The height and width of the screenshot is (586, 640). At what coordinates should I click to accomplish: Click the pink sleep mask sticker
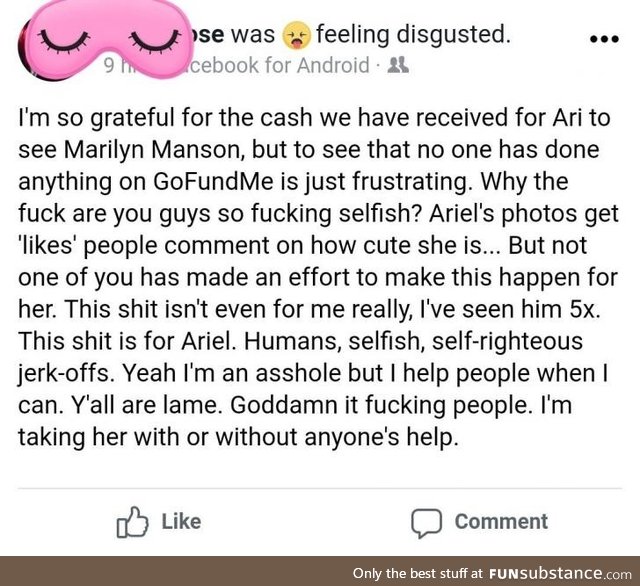point(106,39)
